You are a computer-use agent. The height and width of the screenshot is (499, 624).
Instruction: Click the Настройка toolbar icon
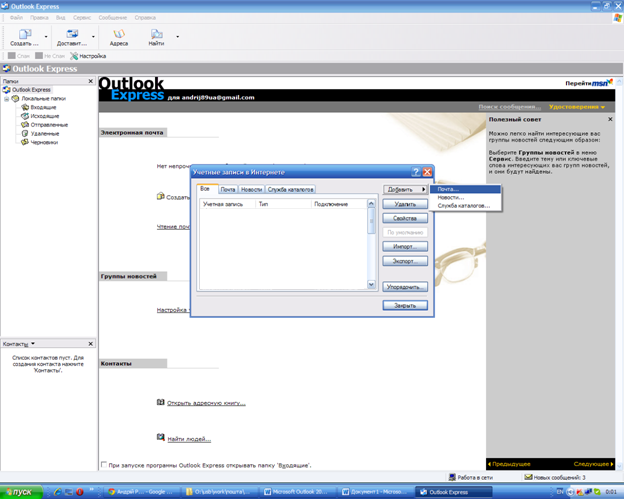[74, 56]
